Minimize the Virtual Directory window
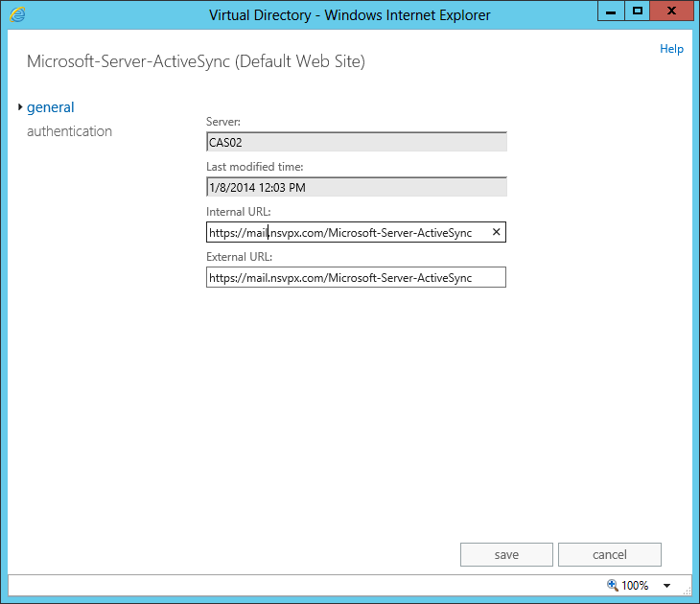This screenshot has width=700, height=604. pos(610,12)
